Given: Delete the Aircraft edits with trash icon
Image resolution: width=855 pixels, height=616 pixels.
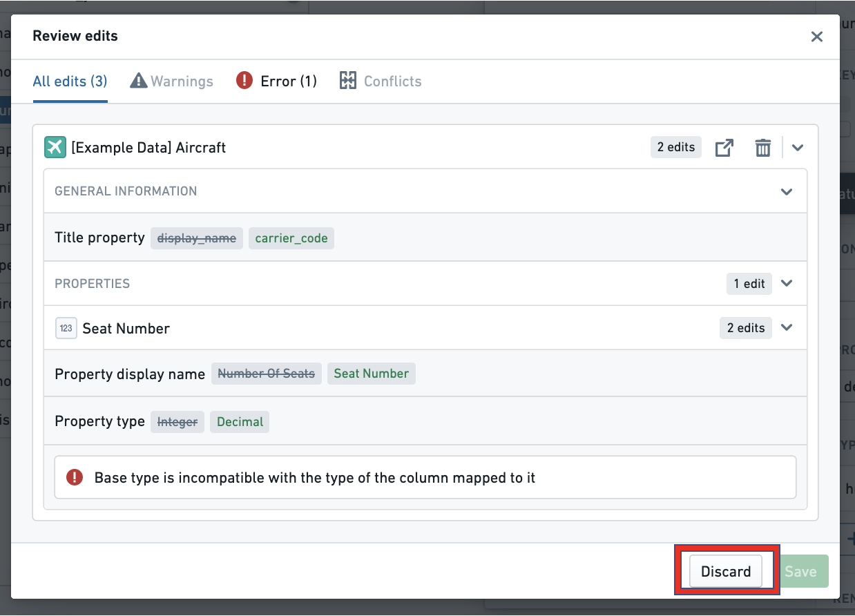Looking at the screenshot, I should [762, 147].
